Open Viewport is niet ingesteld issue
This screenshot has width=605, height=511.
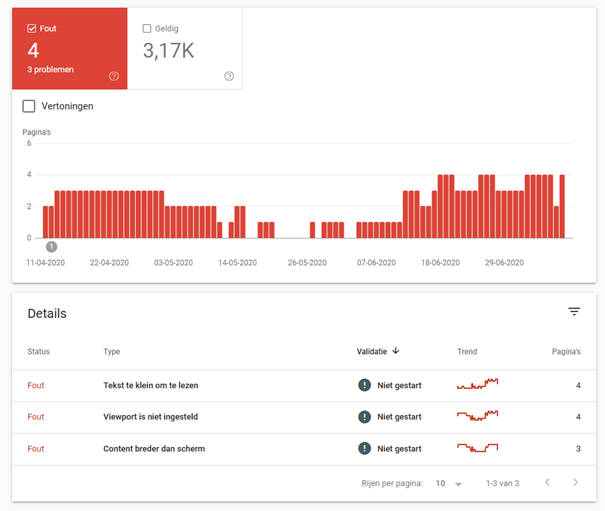pos(150,417)
